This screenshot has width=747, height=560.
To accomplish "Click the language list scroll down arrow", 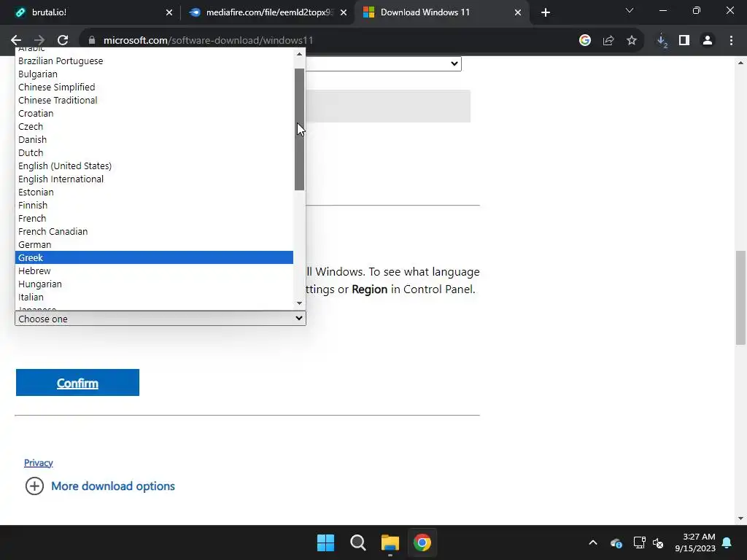I will [x=299, y=303].
